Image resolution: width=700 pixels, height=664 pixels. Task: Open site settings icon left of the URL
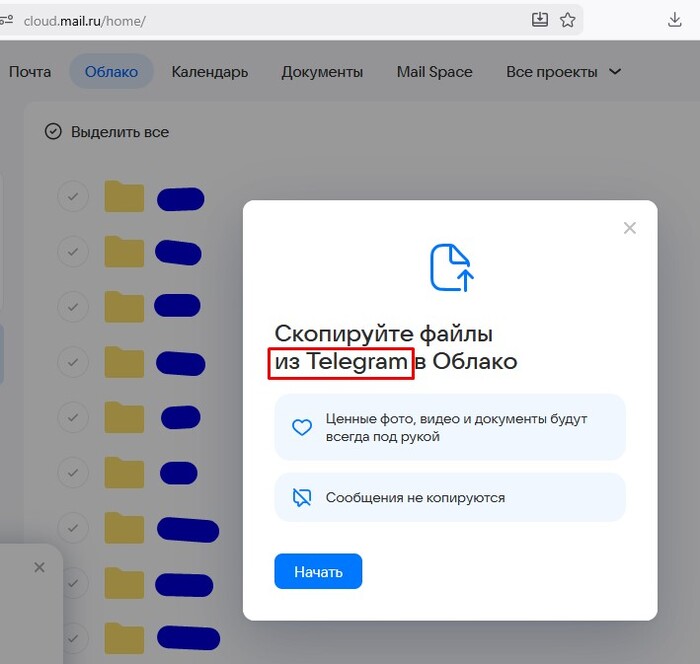(6, 20)
